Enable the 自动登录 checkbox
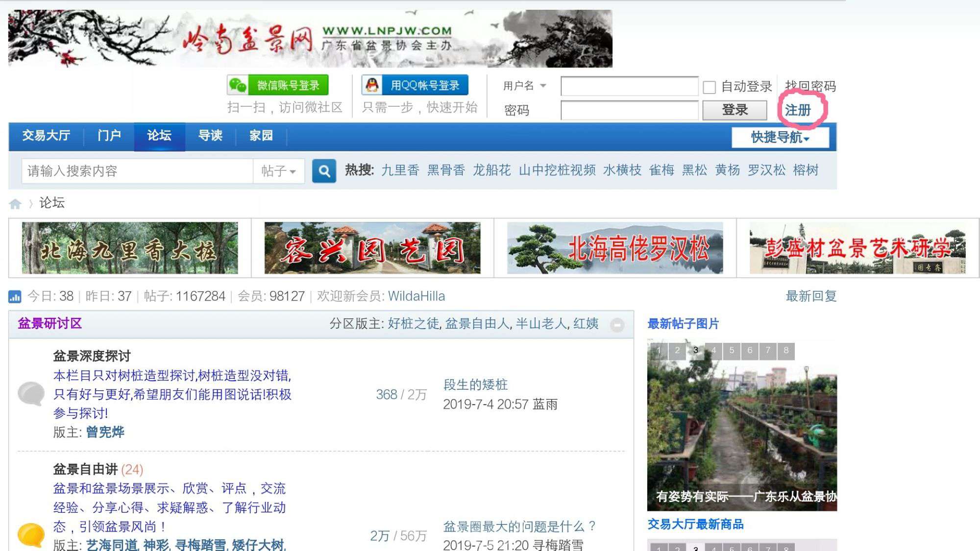Image resolution: width=980 pixels, height=551 pixels. click(709, 87)
